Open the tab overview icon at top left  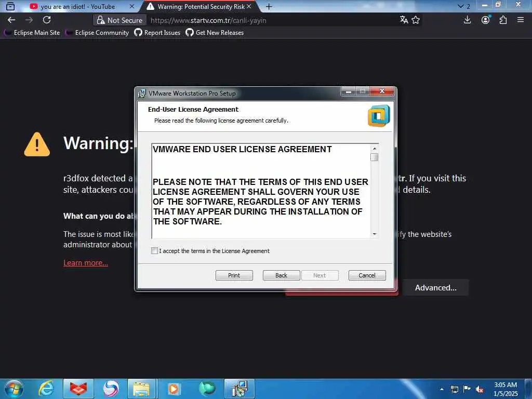[x=10, y=6]
